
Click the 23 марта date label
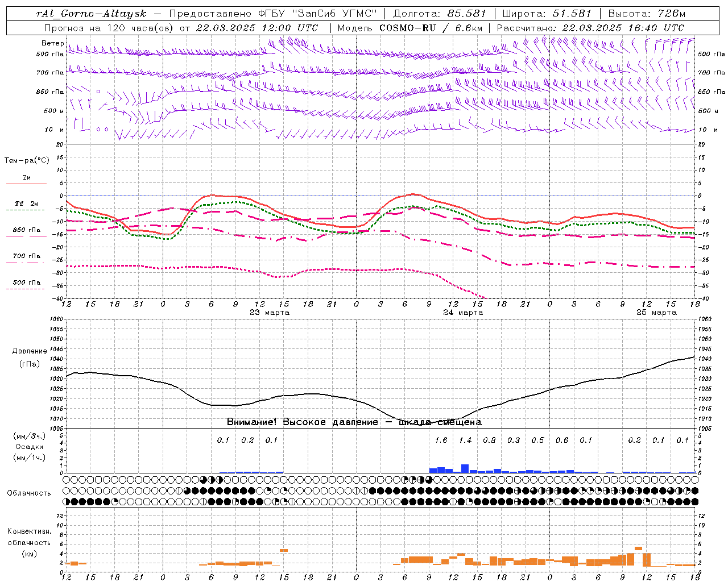click(x=270, y=313)
